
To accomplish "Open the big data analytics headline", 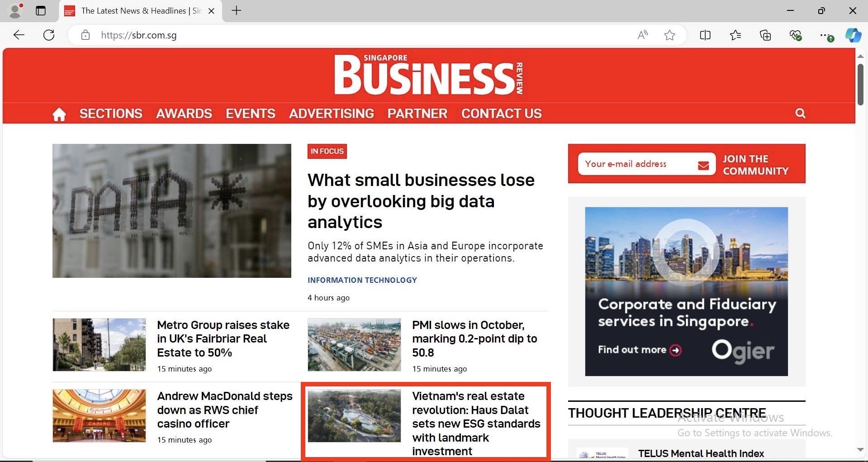I will (421, 201).
